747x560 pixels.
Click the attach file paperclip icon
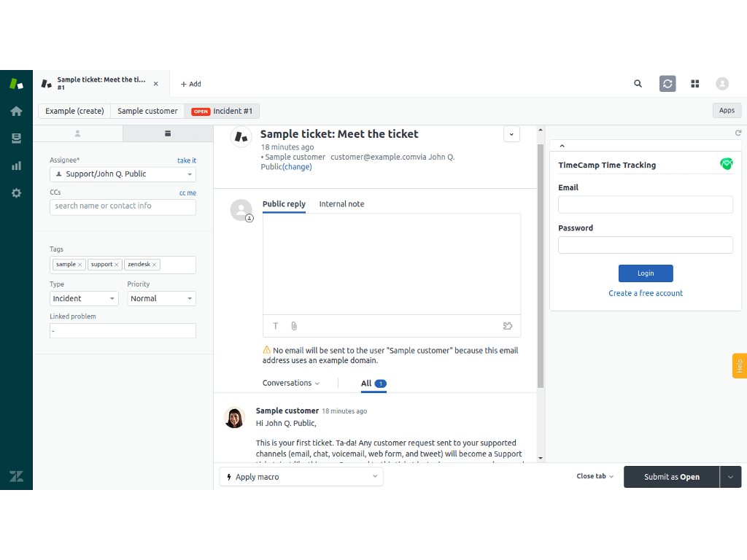(x=294, y=326)
